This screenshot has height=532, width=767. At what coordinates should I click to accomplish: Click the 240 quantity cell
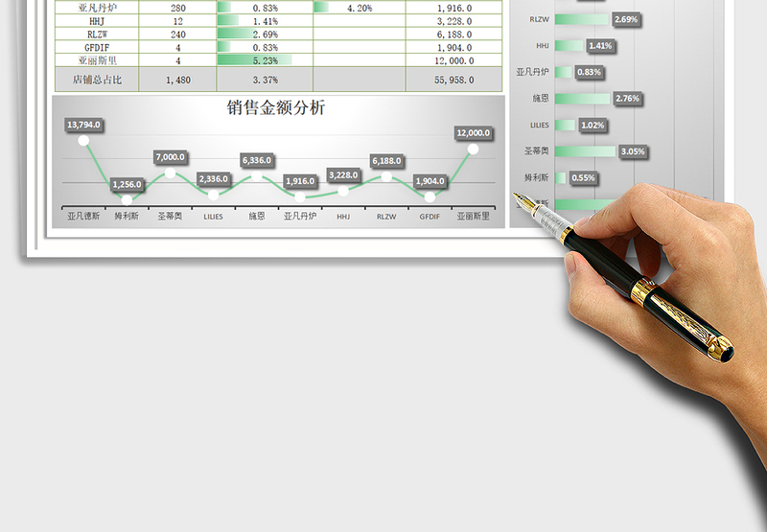point(177,35)
